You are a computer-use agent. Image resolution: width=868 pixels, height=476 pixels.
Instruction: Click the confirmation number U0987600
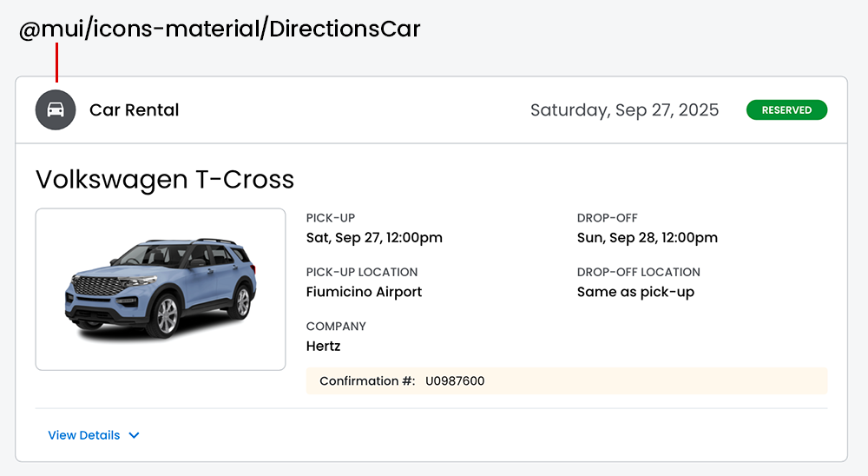455,381
